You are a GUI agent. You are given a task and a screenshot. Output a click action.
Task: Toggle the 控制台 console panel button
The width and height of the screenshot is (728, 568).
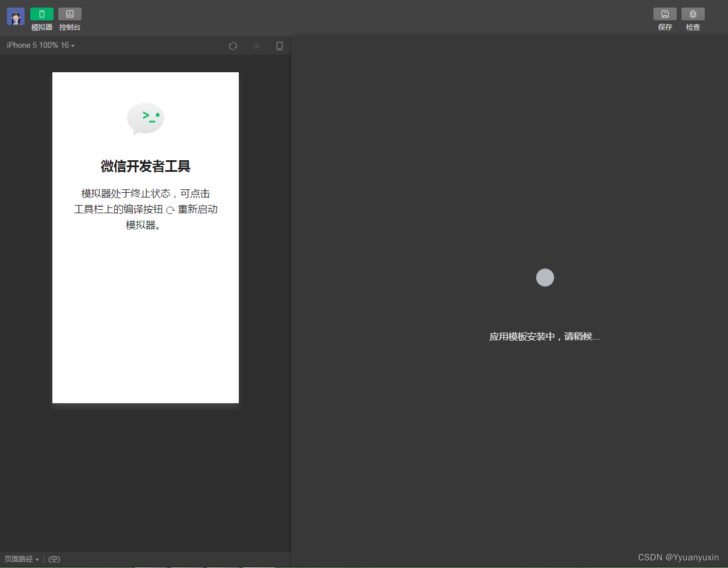[x=70, y=14]
